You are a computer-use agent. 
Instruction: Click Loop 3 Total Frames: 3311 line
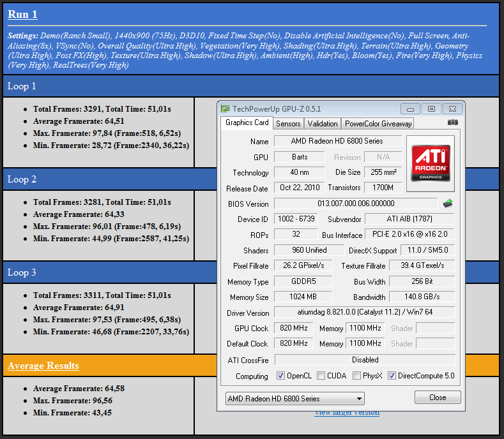click(x=102, y=295)
